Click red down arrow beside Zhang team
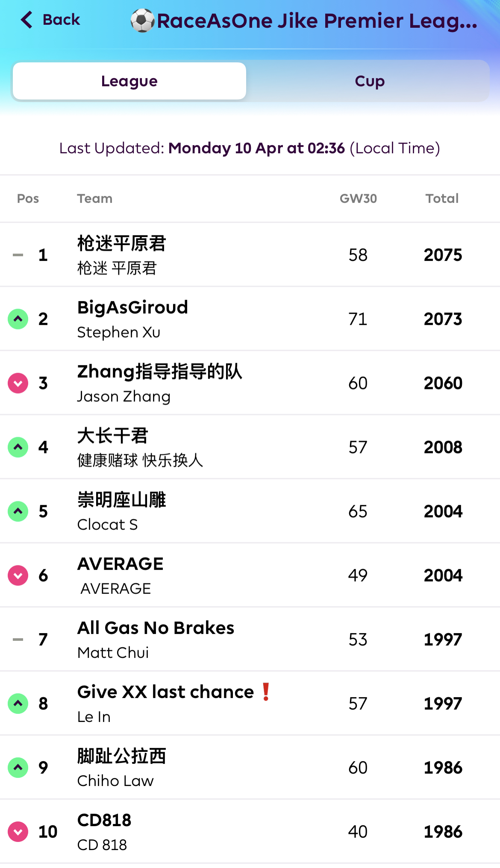Image resolution: width=500 pixels, height=868 pixels. pyautogui.click(x=18, y=383)
